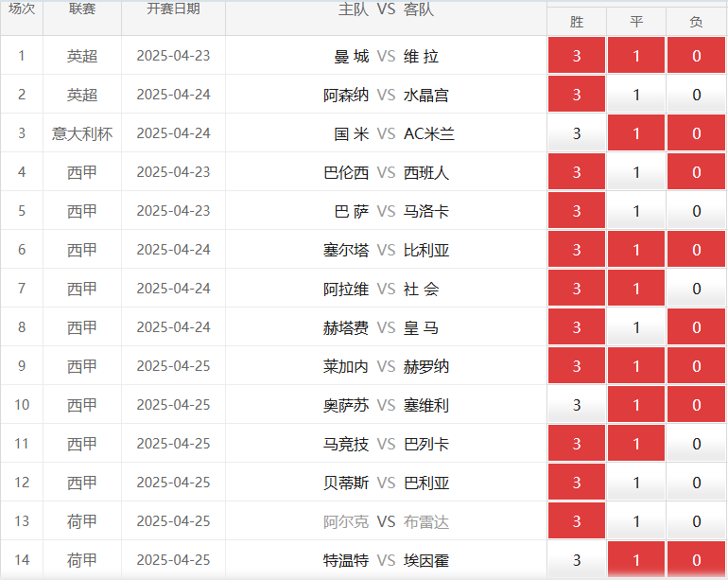Select draw (1) for 阿尔克 vs 布雷达
The width and height of the screenshot is (728, 580).
click(636, 521)
